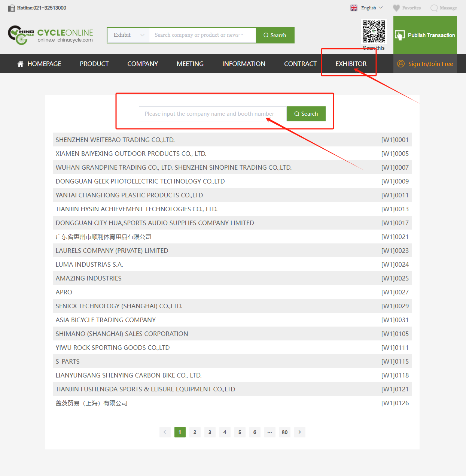Open the INFORMATION menu
This screenshot has width=466, height=476.
244,64
